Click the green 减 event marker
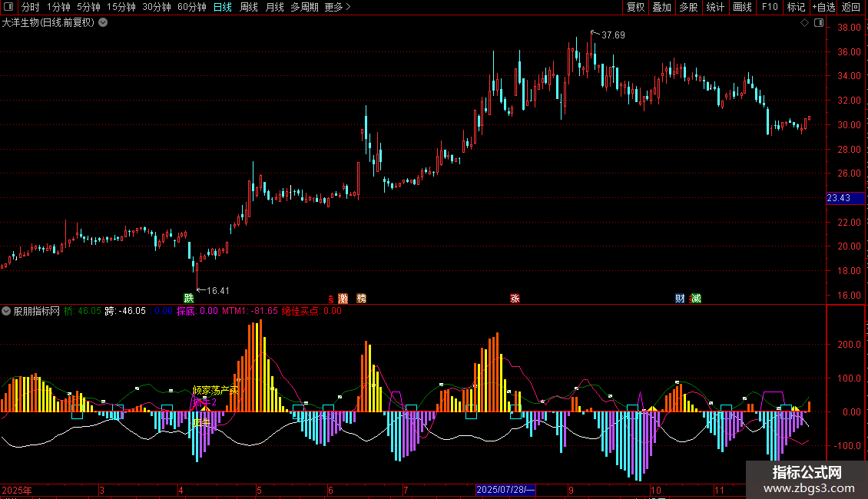868x499 pixels. pos(696,298)
